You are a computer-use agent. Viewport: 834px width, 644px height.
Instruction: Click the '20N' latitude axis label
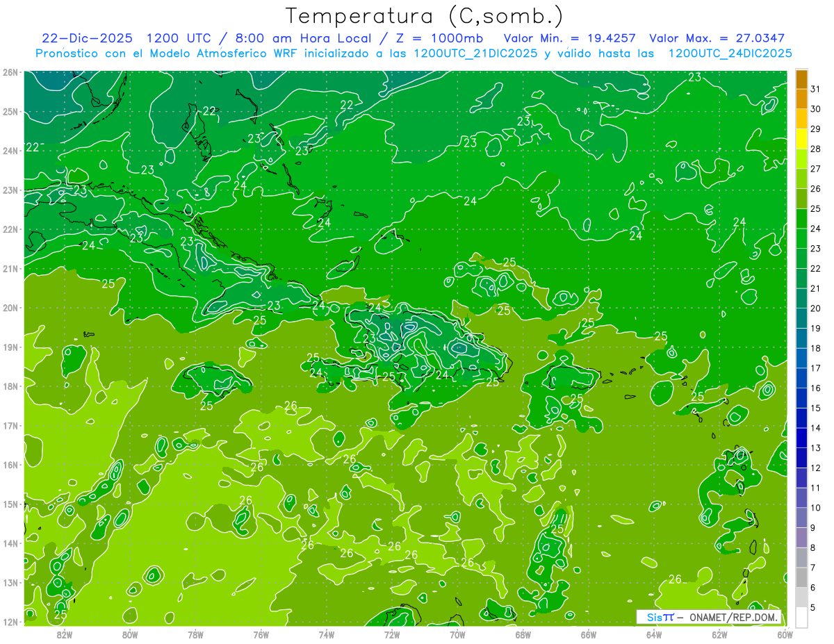coord(10,308)
